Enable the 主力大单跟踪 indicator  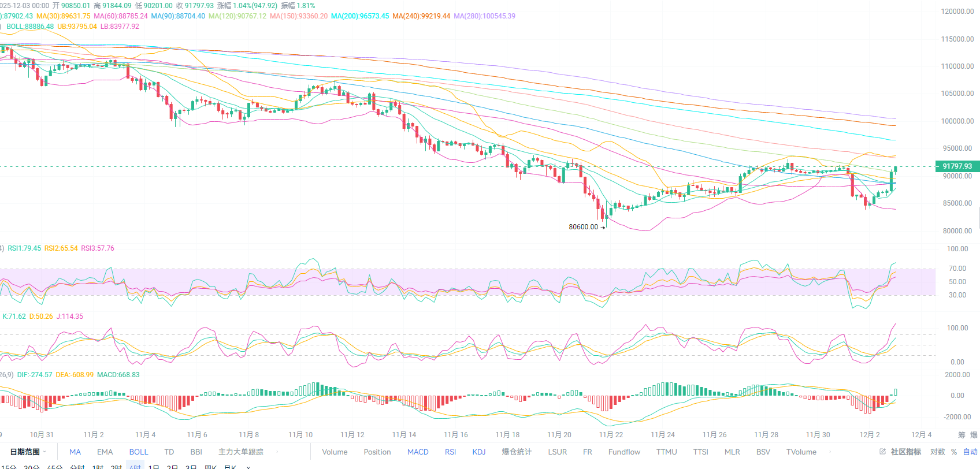click(x=241, y=452)
